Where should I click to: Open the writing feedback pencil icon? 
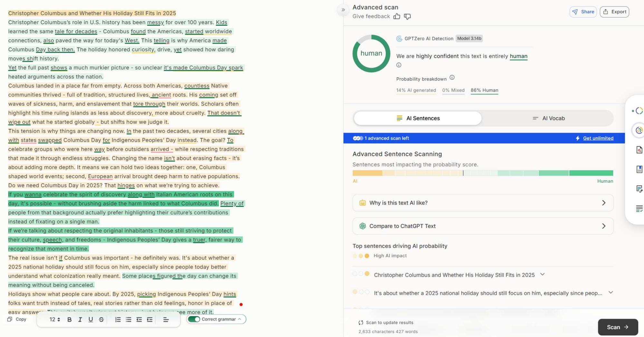coord(639,189)
